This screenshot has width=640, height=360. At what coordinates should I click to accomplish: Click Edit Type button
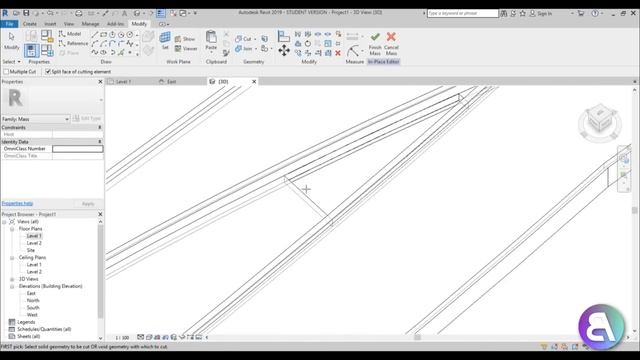(87, 118)
